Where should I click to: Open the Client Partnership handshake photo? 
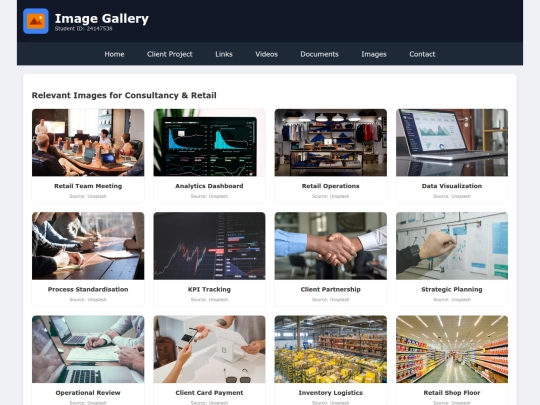[x=331, y=246]
